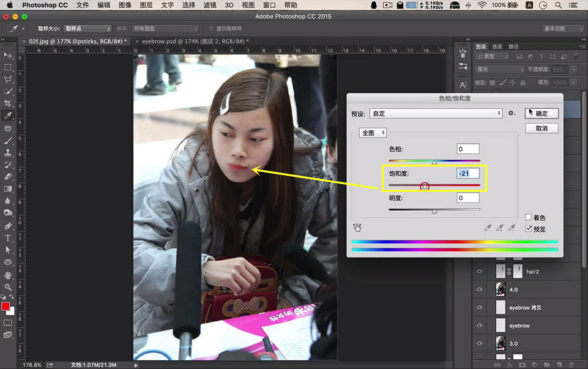Select the Pen tool
Image resolution: width=588 pixels, height=369 pixels.
(x=8, y=226)
